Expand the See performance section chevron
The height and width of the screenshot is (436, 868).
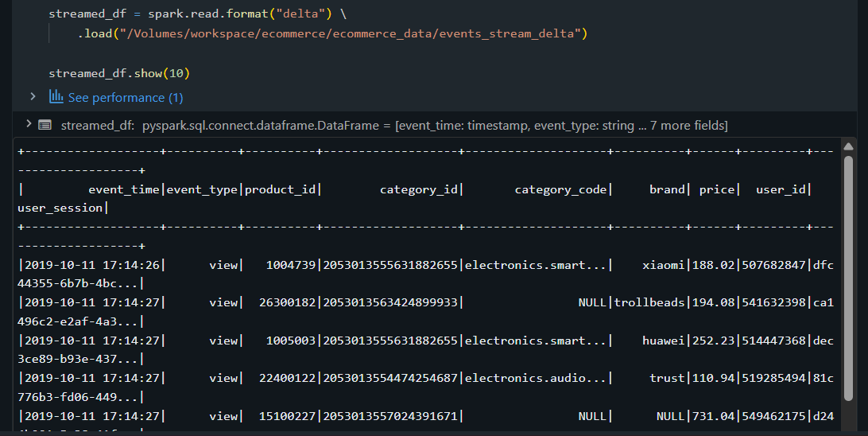[x=33, y=97]
